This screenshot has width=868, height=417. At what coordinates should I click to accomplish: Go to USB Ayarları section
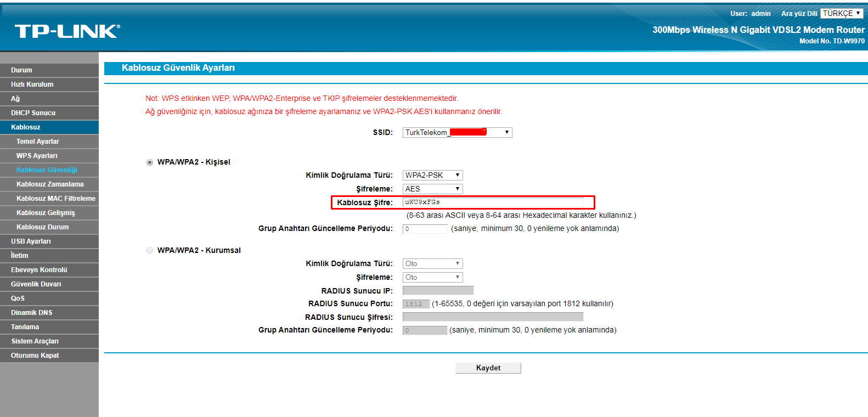(x=49, y=241)
